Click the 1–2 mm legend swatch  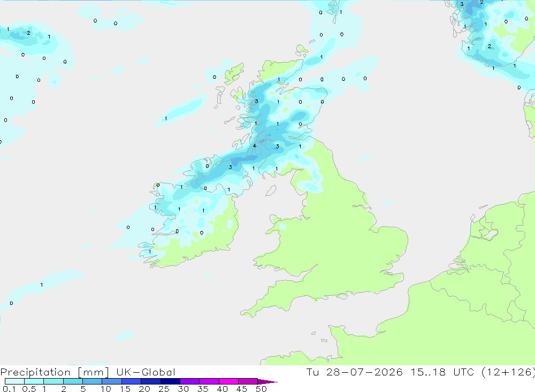[x=53, y=381]
